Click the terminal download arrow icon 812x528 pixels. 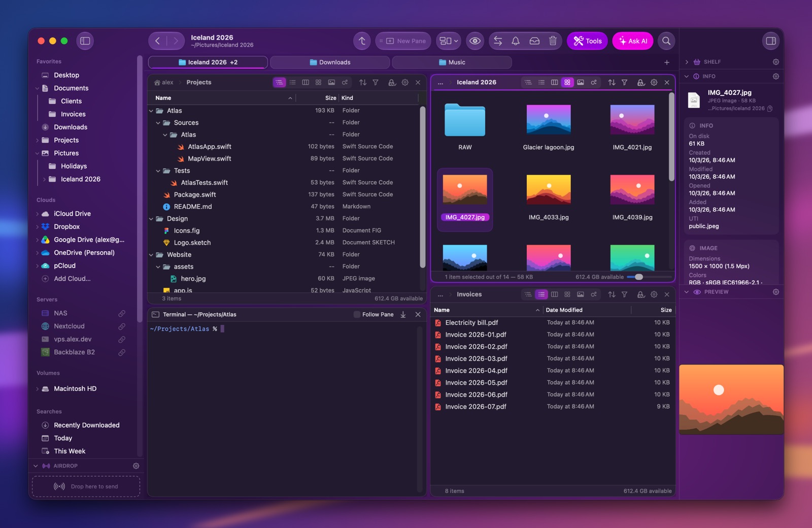click(x=403, y=315)
